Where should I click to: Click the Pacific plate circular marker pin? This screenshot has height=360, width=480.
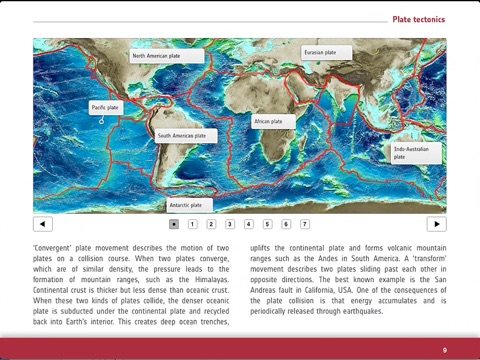pos(101,122)
